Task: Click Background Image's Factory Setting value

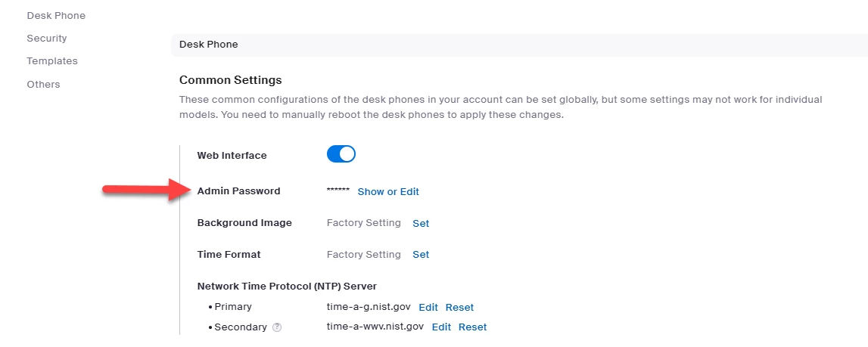Action: 363,223
